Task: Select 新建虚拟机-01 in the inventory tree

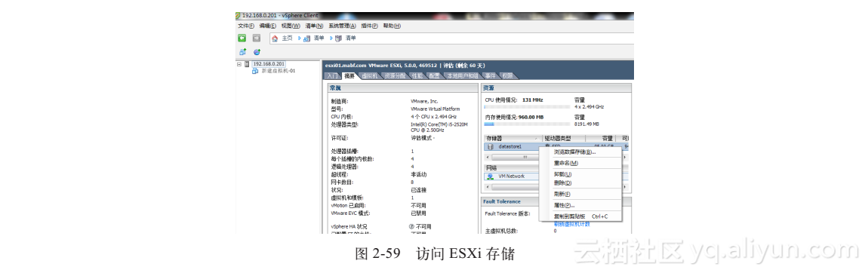Action: pos(279,71)
